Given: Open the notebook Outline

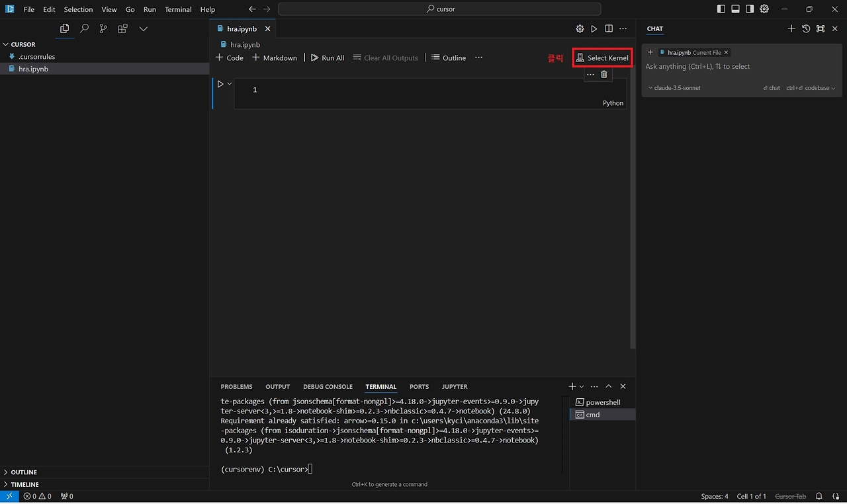Looking at the screenshot, I should coord(449,58).
